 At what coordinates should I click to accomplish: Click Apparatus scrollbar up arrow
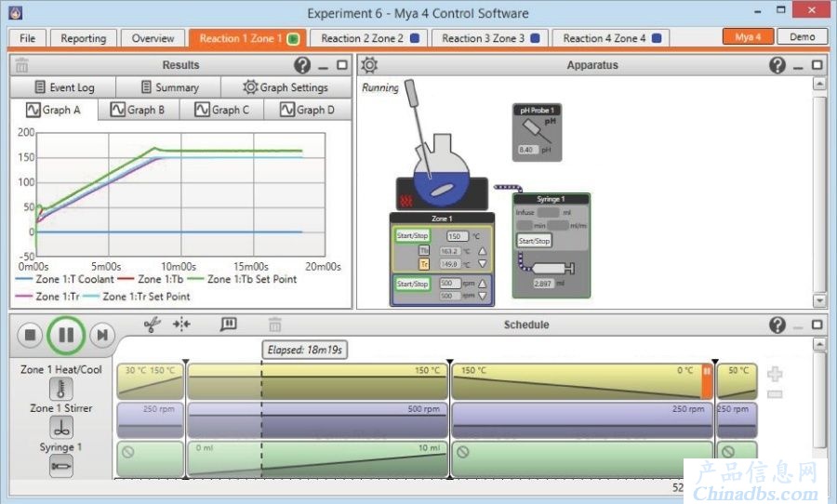click(818, 84)
